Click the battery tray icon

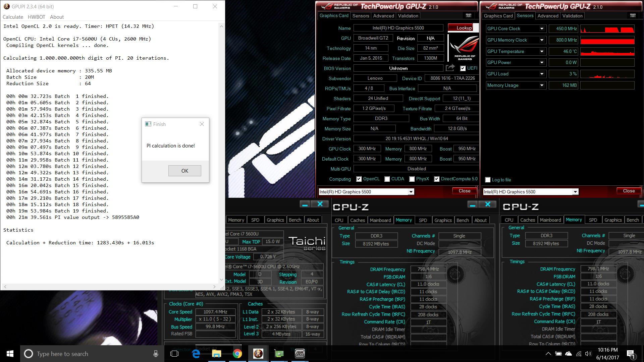click(558, 354)
